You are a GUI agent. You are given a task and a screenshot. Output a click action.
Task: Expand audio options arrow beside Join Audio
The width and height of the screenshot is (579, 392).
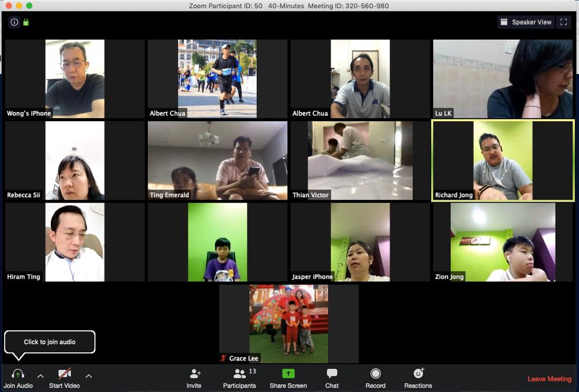(40, 376)
